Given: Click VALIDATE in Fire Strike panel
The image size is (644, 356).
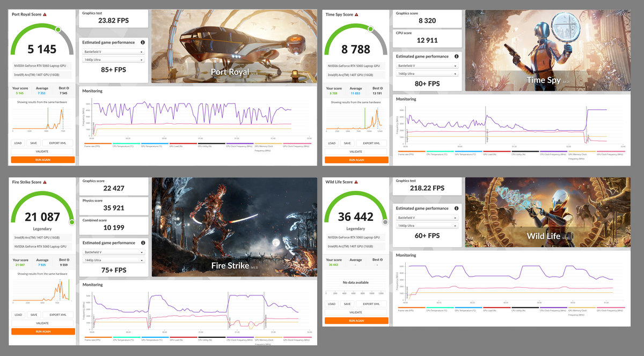Looking at the screenshot, I should (x=42, y=323).
